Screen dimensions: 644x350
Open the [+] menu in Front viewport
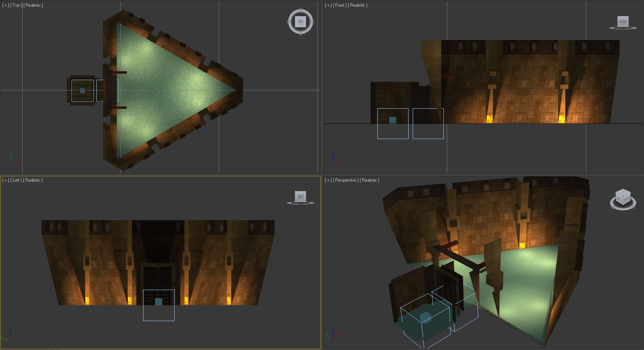328,5
